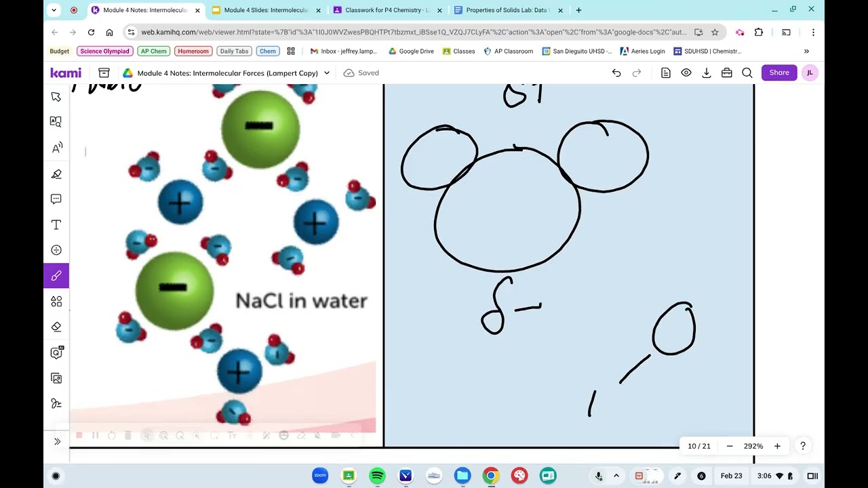Image resolution: width=868 pixels, height=488 pixels.
Task: Expand the collapsed left toolbar chevrons
Action: click(x=57, y=441)
